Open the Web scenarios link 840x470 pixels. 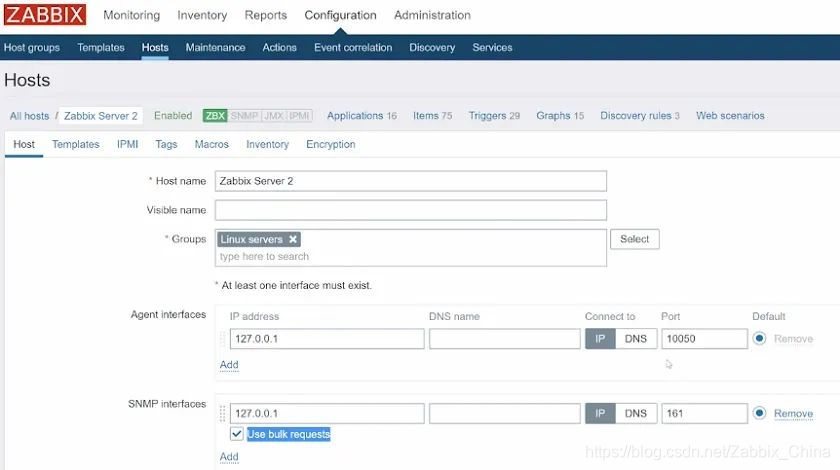pos(730,116)
